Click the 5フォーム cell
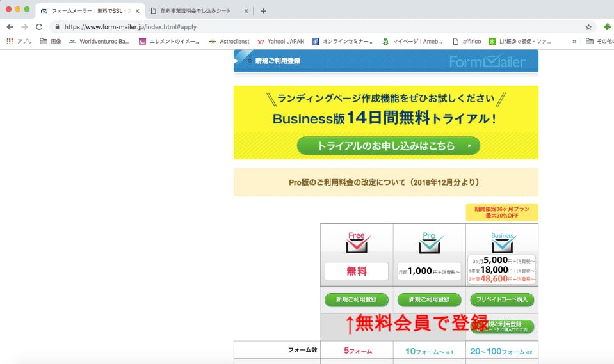The width and height of the screenshot is (614, 364). 357,351
